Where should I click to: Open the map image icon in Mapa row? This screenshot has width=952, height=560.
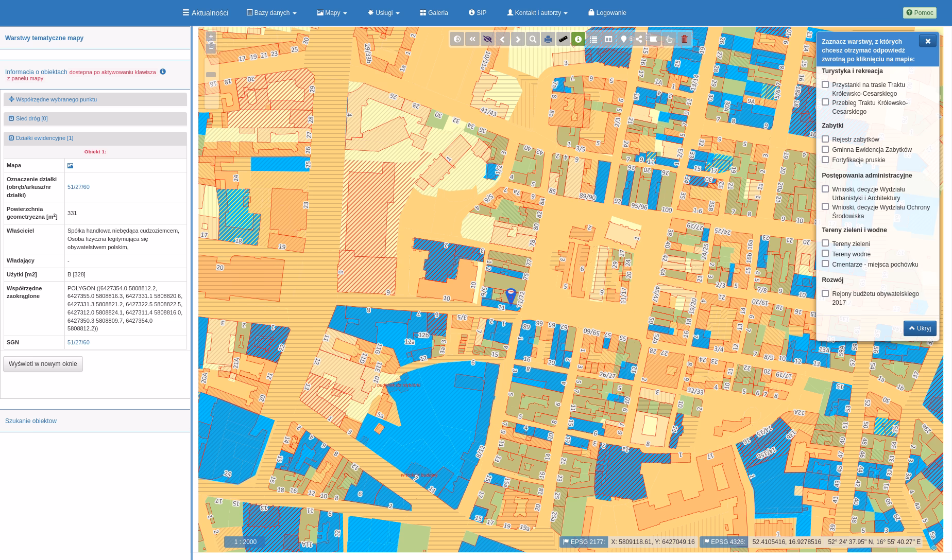tap(71, 166)
